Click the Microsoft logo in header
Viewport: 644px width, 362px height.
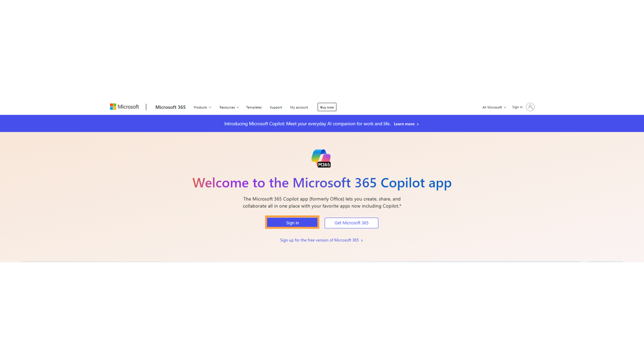[124, 107]
